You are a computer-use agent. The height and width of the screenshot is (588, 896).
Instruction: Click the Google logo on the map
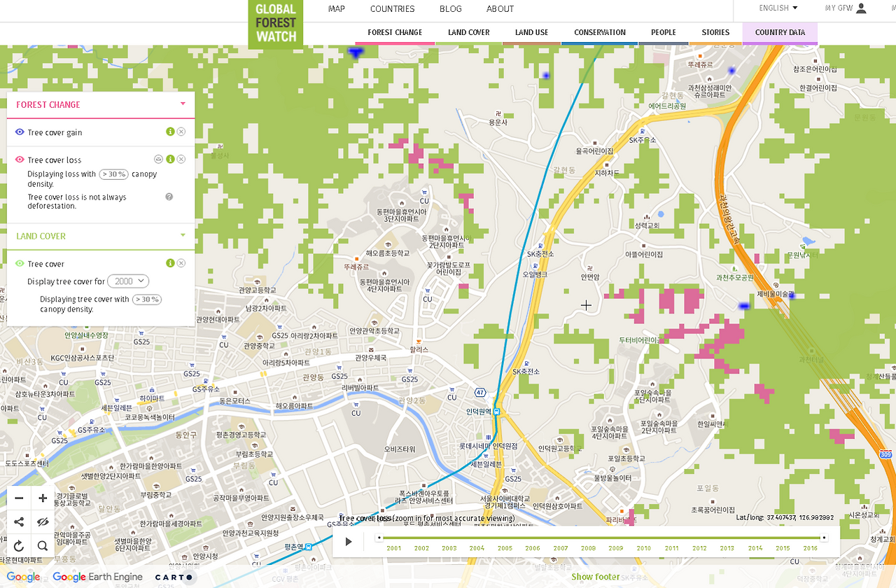click(x=23, y=577)
